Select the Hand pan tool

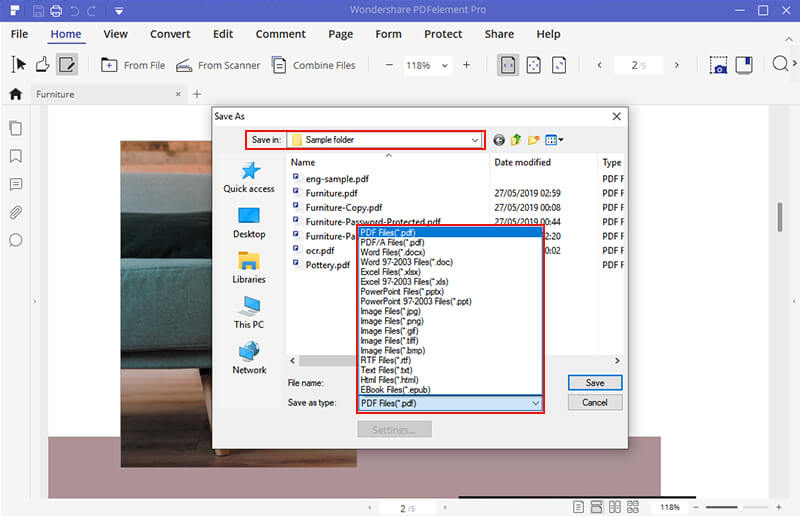tap(42, 65)
